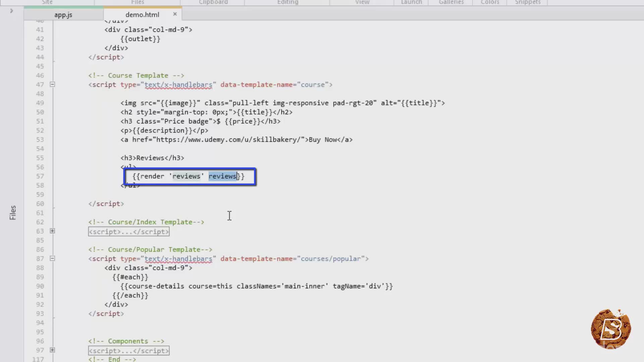Open the View ribbon group label
This screenshot has height=362, width=644.
click(362, 2)
